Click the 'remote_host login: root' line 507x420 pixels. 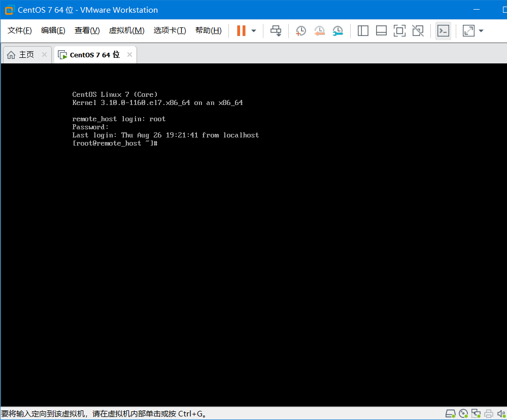pyautogui.click(x=119, y=119)
